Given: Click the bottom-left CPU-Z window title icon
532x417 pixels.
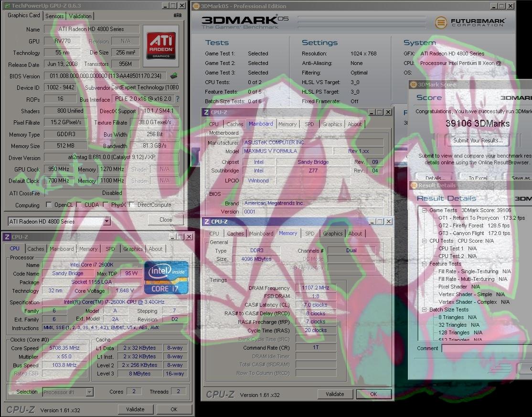Looking at the screenshot, I should click(7, 237).
